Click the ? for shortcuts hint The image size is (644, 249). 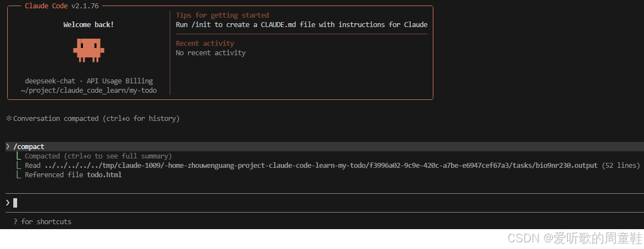[43, 221]
